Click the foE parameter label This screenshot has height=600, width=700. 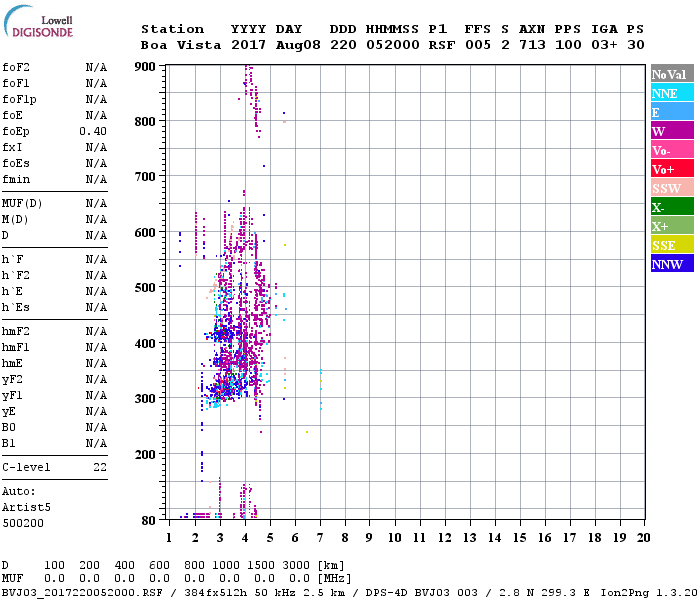(x=12, y=116)
